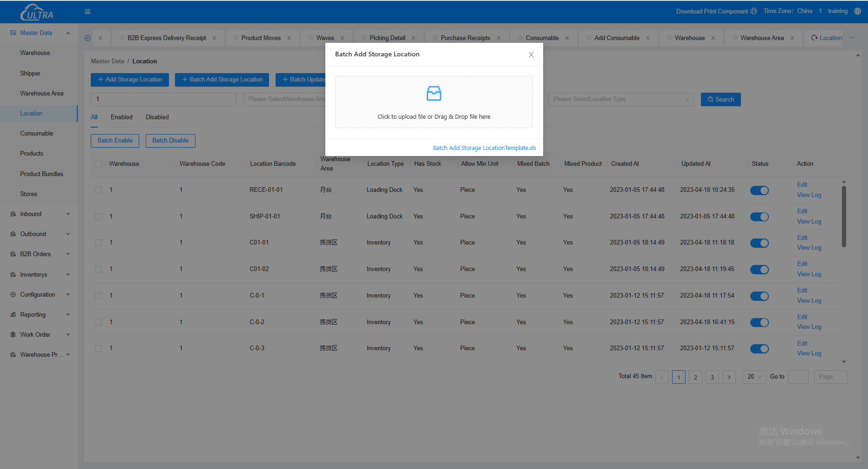Check the SHIP-01-01 row checkbox
The width and height of the screenshot is (868, 469).
point(98,217)
